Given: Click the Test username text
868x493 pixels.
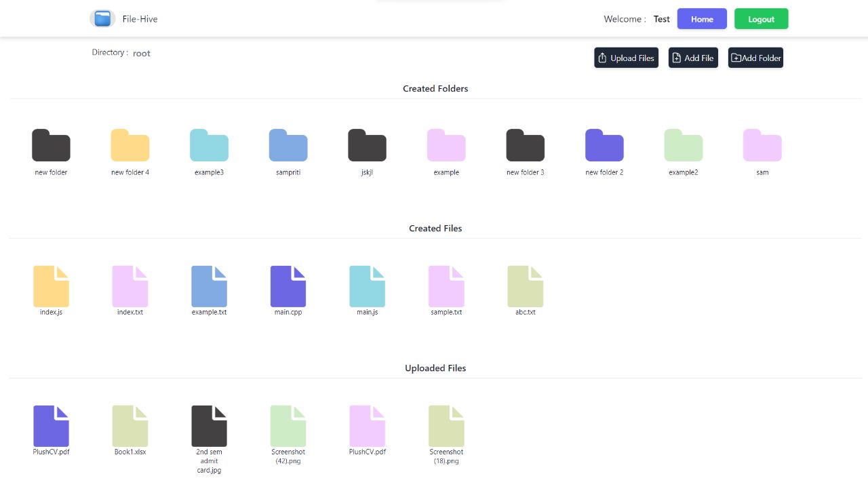Looking at the screenshot, I should click(x=661, y=19).
